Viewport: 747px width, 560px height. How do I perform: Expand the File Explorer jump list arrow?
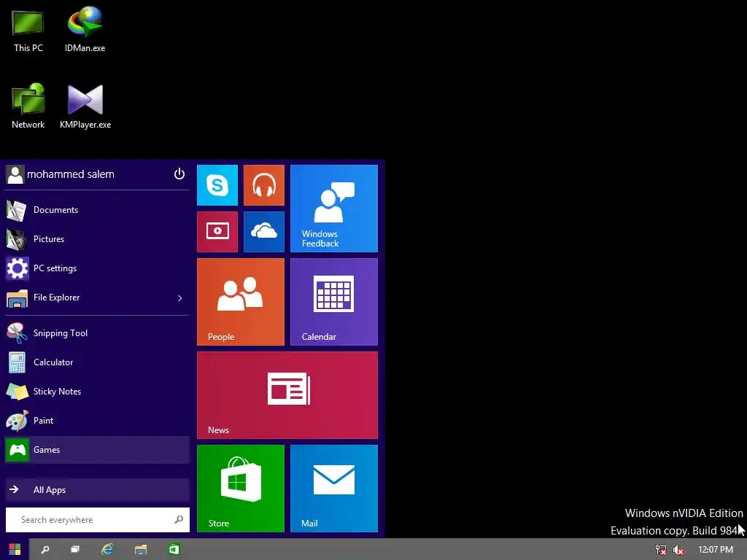pos(179,298)
